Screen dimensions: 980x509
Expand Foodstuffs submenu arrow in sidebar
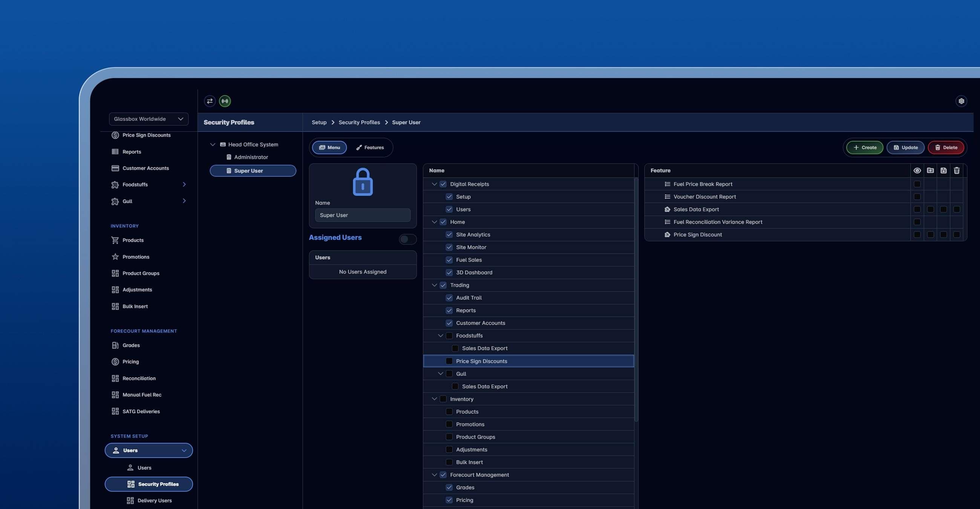184,184
